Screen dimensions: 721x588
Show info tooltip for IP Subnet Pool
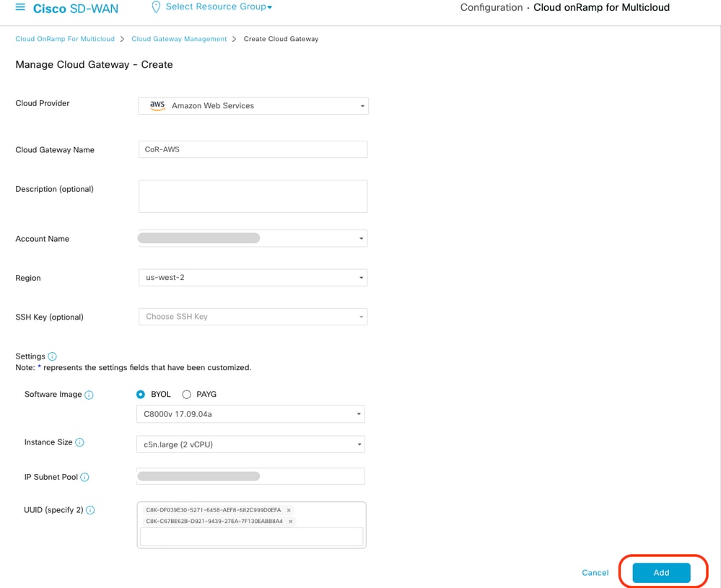coord(84,477)
